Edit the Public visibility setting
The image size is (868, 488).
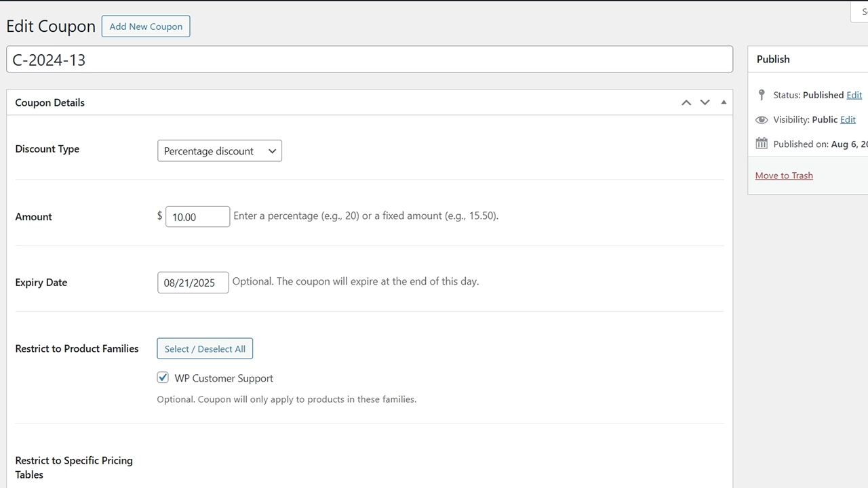[x=848, y=119]
